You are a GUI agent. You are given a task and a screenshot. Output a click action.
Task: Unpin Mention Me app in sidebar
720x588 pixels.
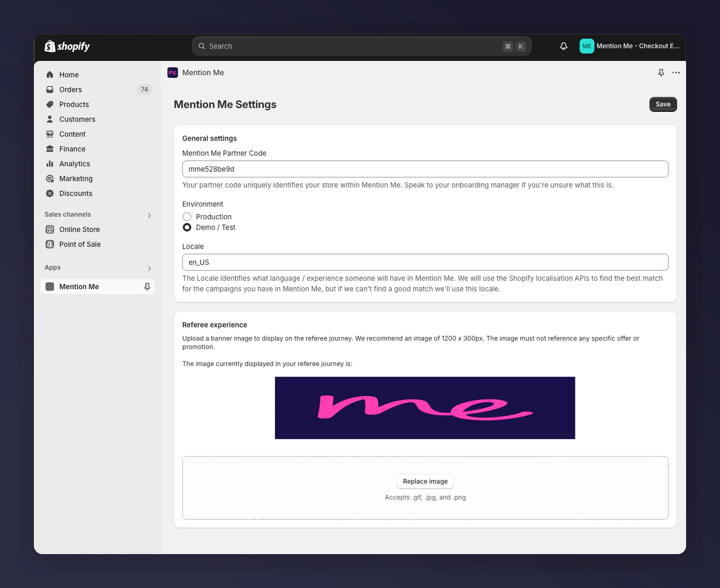coord(147,287)
